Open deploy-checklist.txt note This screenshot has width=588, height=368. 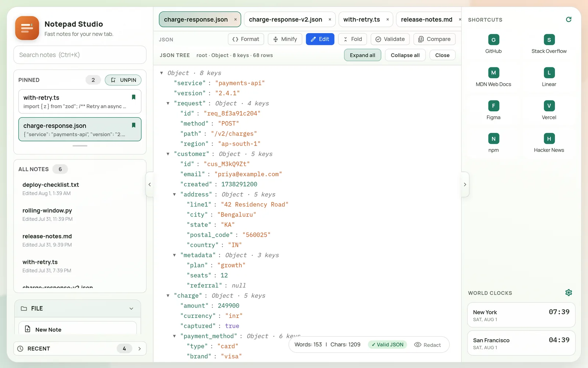pos(80,188)
